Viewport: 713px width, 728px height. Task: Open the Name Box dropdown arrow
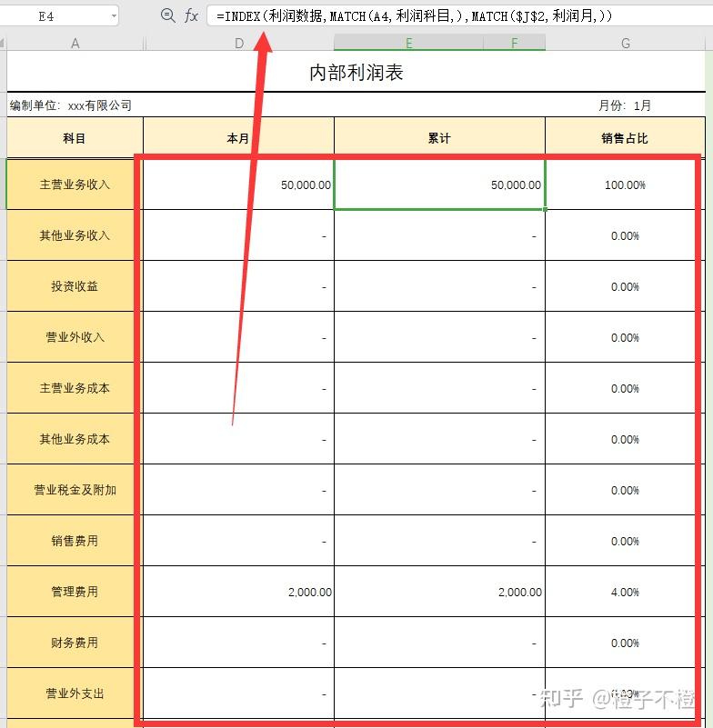[114, 16]
